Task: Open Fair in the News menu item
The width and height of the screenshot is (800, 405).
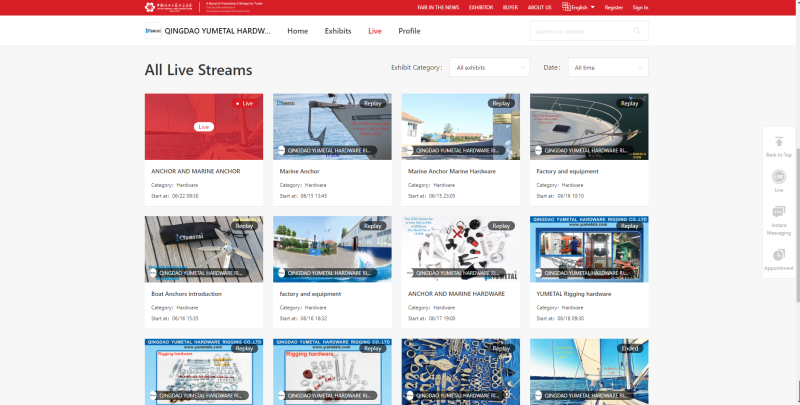Action: coord(438,7)
